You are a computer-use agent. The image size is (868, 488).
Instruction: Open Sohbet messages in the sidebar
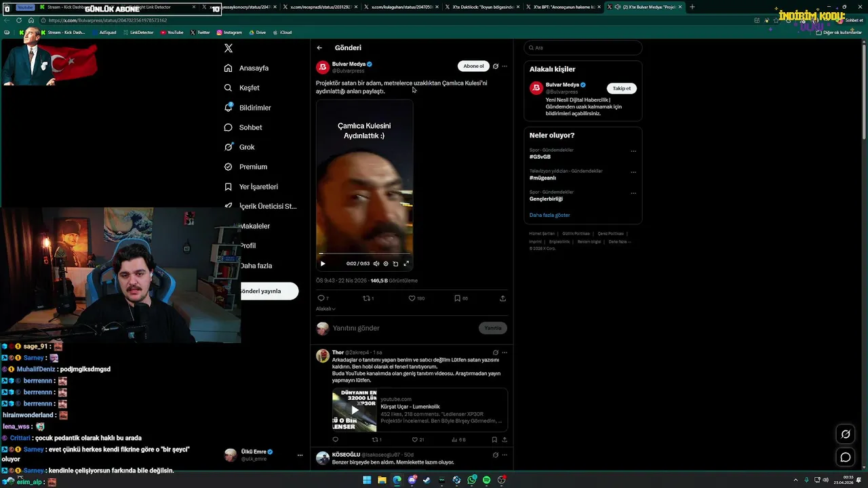[243, 127]
